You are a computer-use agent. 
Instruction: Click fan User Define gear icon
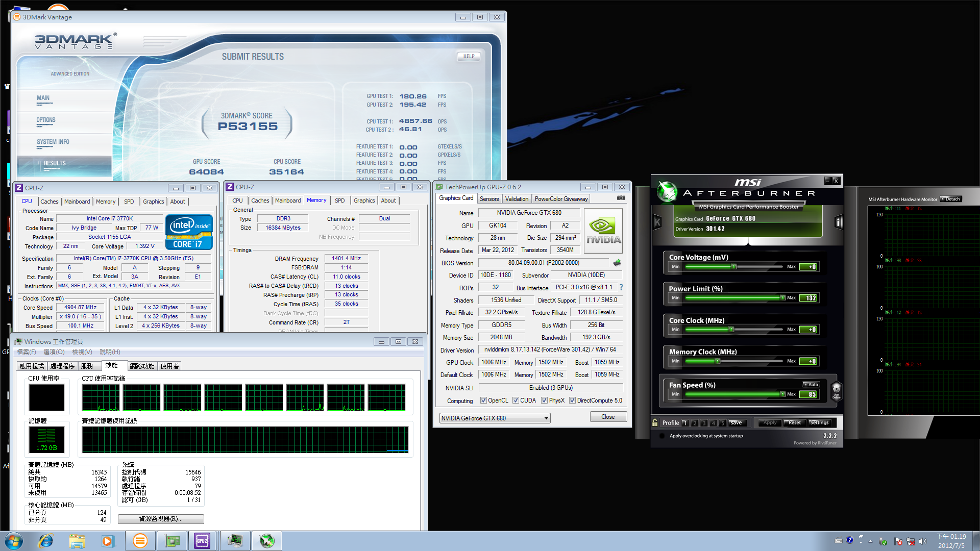click(x=836, y=390)
